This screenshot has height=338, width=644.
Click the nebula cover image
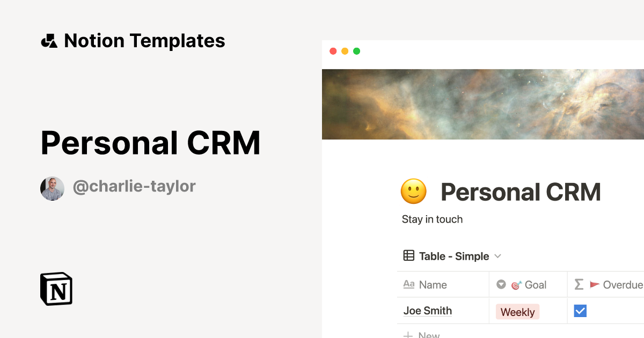point(483,104)
